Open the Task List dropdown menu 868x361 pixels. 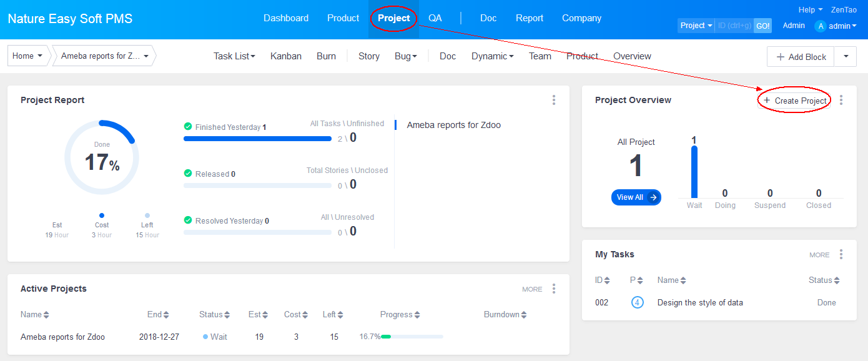234,56
